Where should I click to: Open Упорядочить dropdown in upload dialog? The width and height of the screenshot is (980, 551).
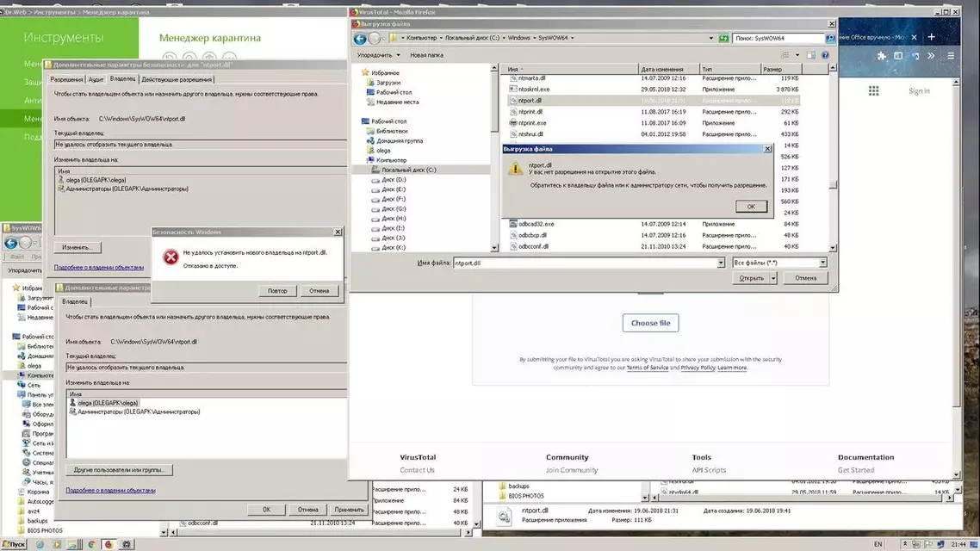(378, 55)
